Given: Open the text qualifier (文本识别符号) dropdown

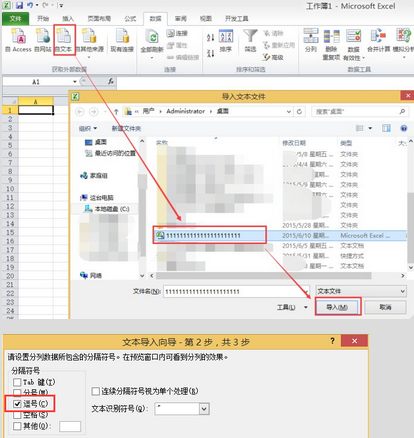Looking at the screenshot, I should pyautogui.click(x=204, y=409).
